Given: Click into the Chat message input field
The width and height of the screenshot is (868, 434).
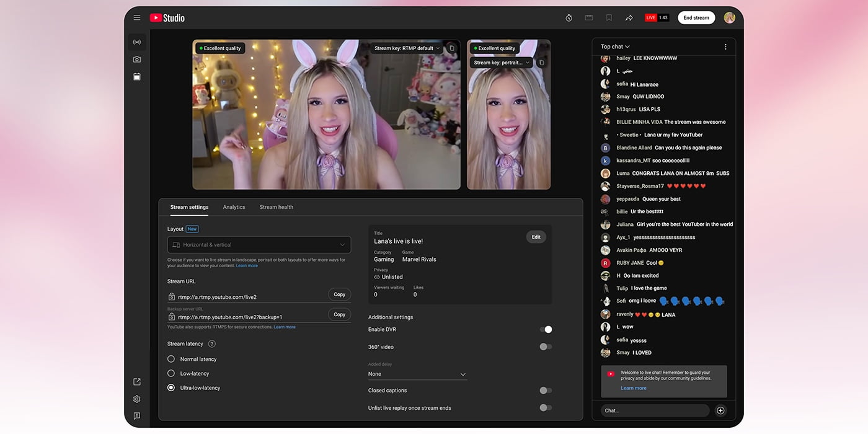Looking at the screenshot, I should (x=654, y=410).
